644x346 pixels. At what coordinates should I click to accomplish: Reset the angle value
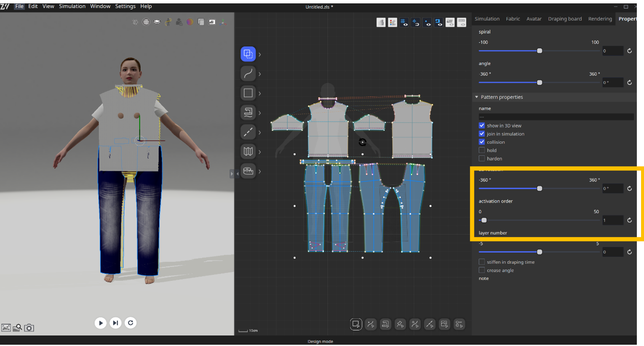[x=629, y=83]
